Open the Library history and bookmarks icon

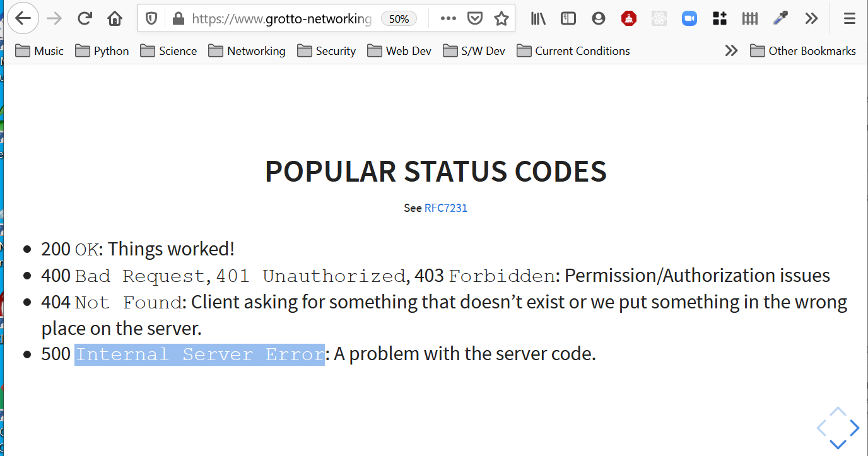(x=538, y=19)
